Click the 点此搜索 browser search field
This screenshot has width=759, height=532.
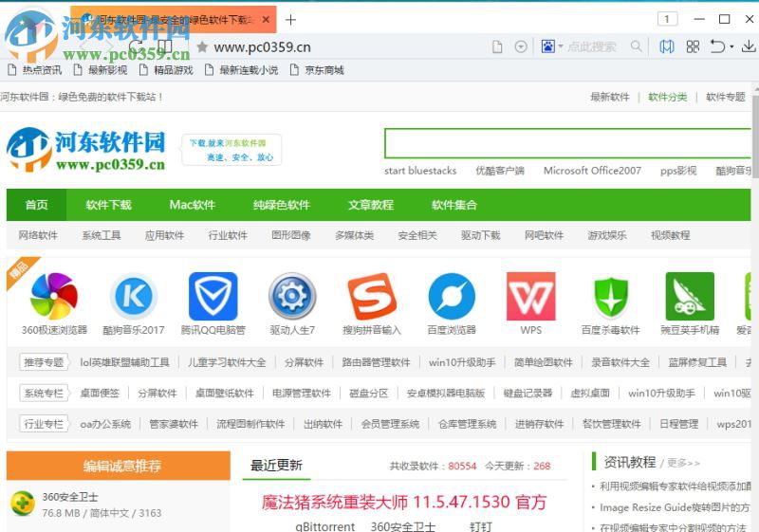[x=591, y=46]
